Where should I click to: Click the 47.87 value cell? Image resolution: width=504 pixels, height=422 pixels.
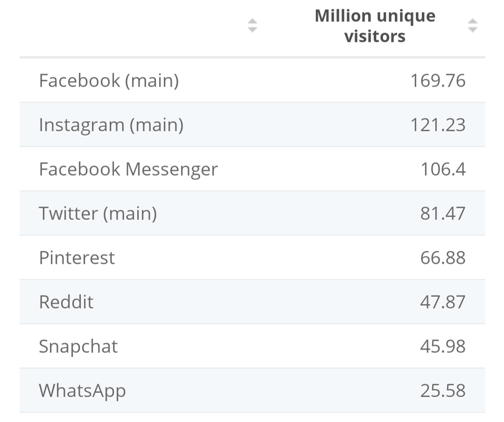[x=443, y=302]
